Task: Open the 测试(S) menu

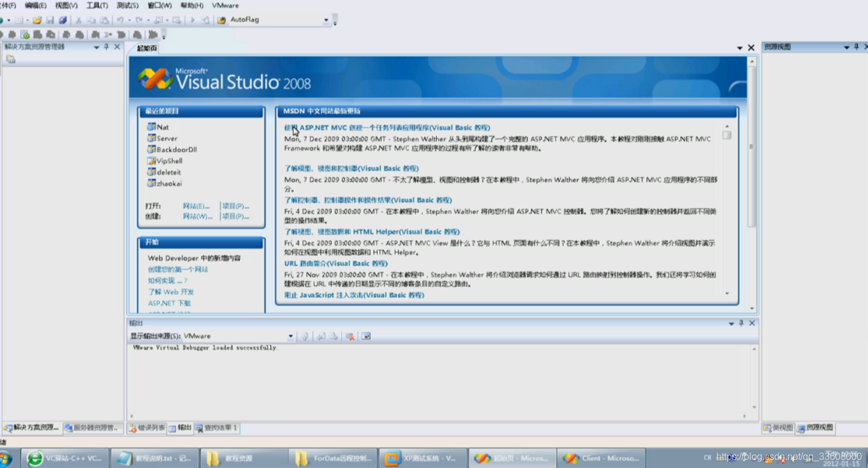Action: pos(127,5)
